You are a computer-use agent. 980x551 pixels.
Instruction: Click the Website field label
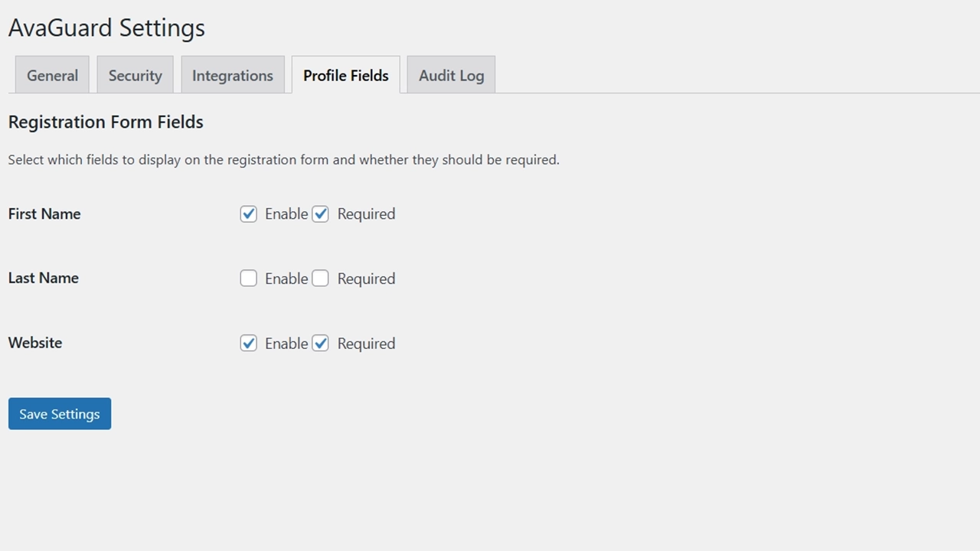pyautogui.click(x=35, y=343)
